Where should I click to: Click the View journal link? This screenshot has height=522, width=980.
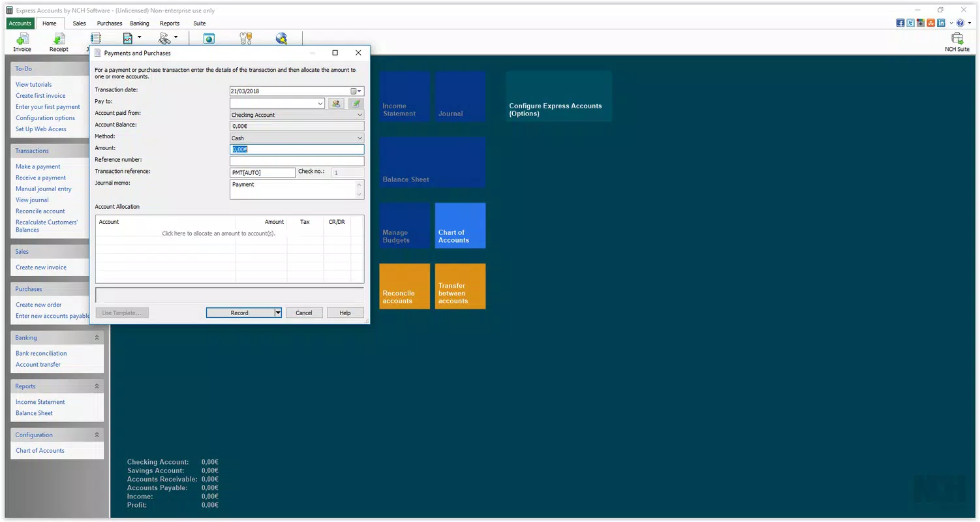click(x=33, y=200)
